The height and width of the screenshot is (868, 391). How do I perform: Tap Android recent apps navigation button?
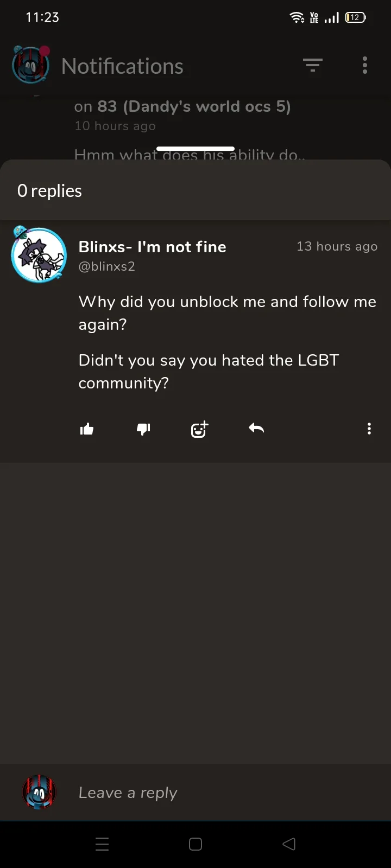coord(102,844)
